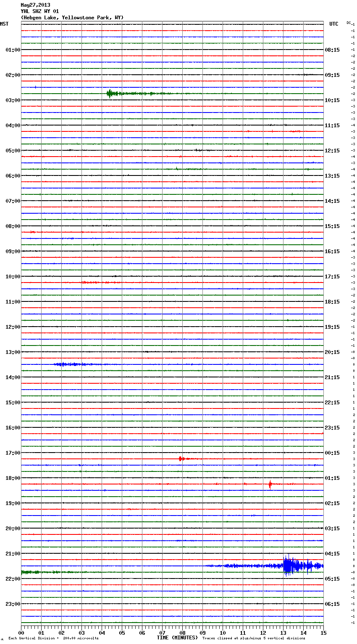This screenshot has width=357, height=644.
Task: Select the 13:00 MST hour label
Action: tap(13, 352)
